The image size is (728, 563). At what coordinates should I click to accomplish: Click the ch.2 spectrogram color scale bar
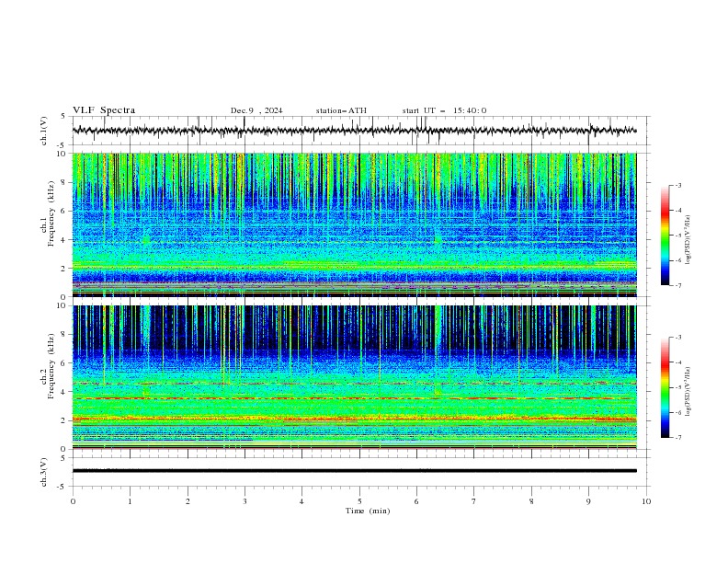click(x=665, y=387)
